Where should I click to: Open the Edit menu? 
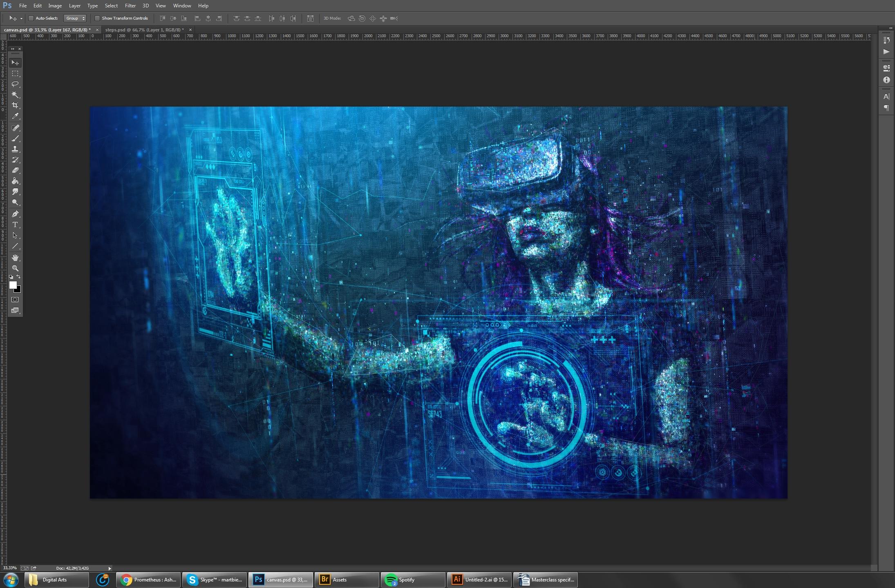coord(38,6)
